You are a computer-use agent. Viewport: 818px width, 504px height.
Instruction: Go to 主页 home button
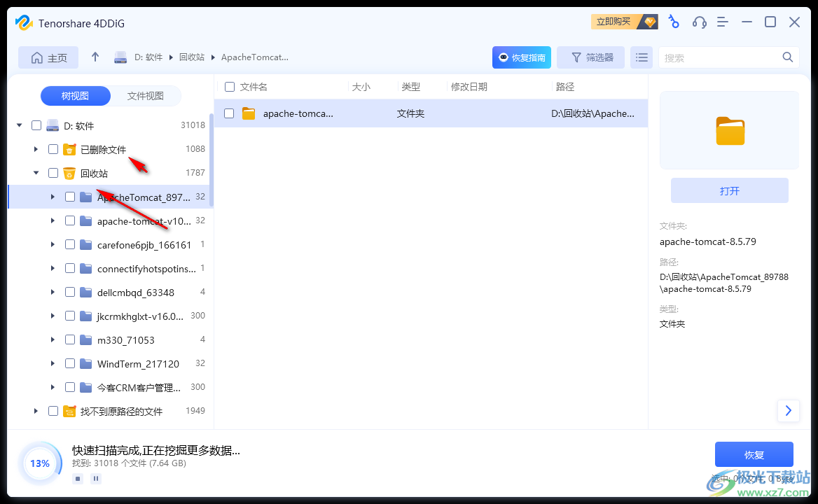click(x=48, y=57)
